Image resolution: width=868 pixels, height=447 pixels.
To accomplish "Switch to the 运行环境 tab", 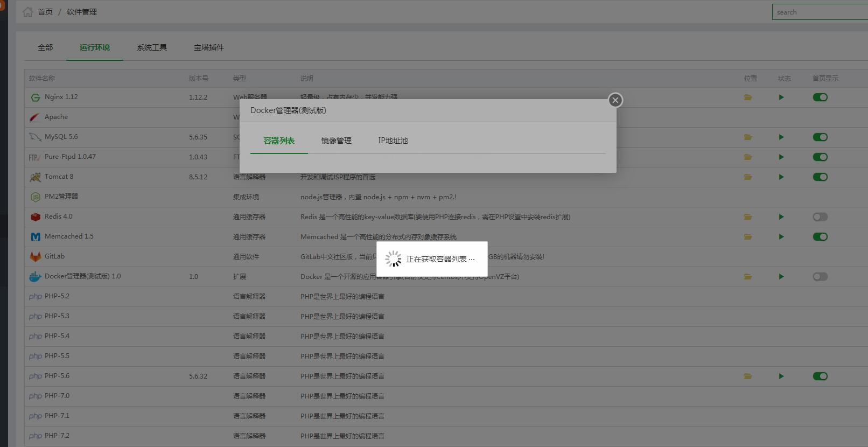I will point(95,47).
